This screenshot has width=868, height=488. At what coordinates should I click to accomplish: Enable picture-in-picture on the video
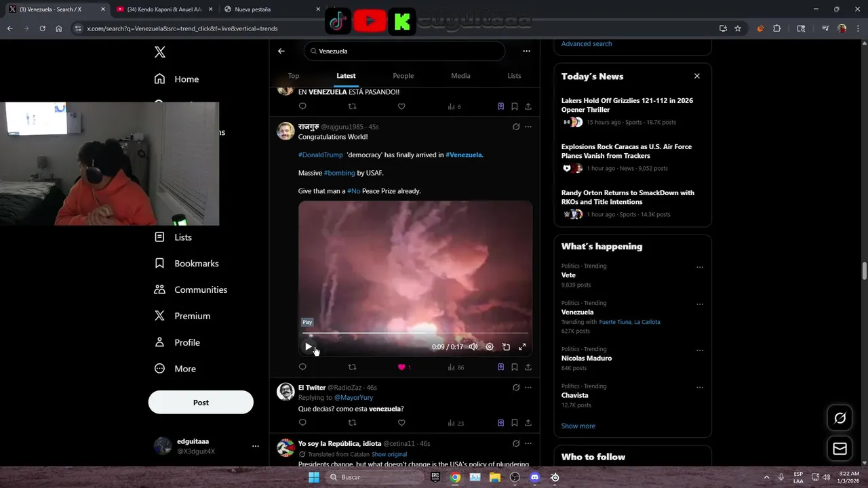click(506, 346)
